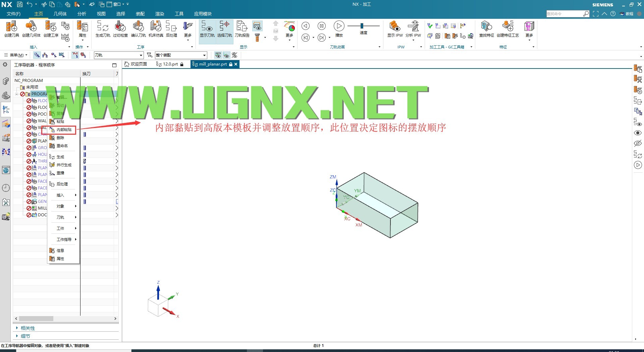Click the Undo arrow in title bar
The image size is (644, 352).
coord(30,4)
